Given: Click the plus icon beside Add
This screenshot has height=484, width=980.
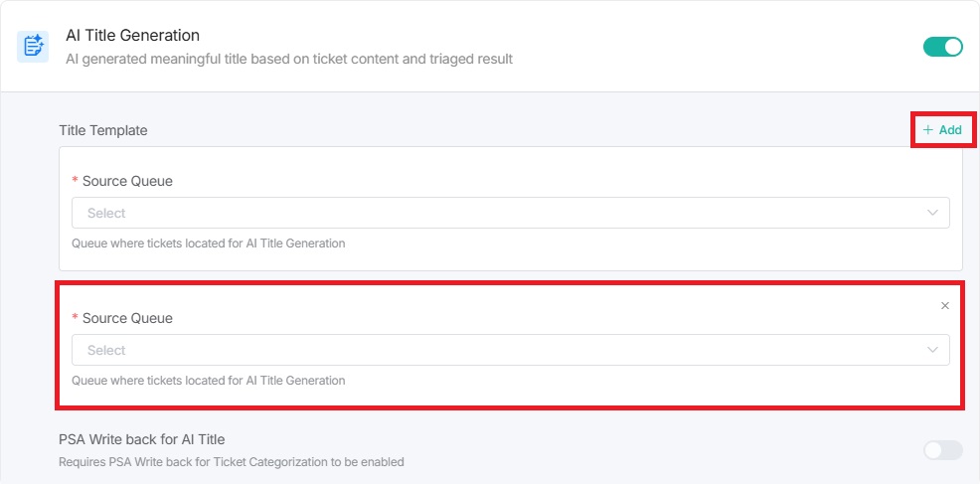Looking at the screenshot, I should tap(928, 130).
